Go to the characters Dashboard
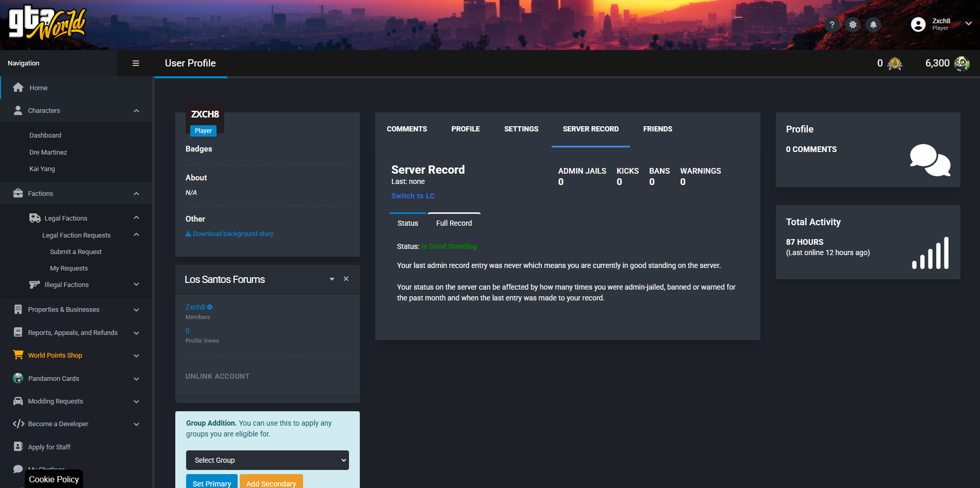The width and height of the screenshot is (980, 488). pyautogui.click(x=45, y=135)
